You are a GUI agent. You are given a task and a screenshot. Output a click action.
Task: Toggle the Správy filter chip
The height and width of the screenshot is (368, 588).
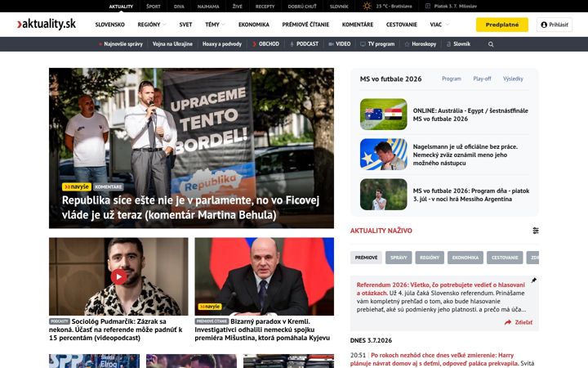[399, 258]
